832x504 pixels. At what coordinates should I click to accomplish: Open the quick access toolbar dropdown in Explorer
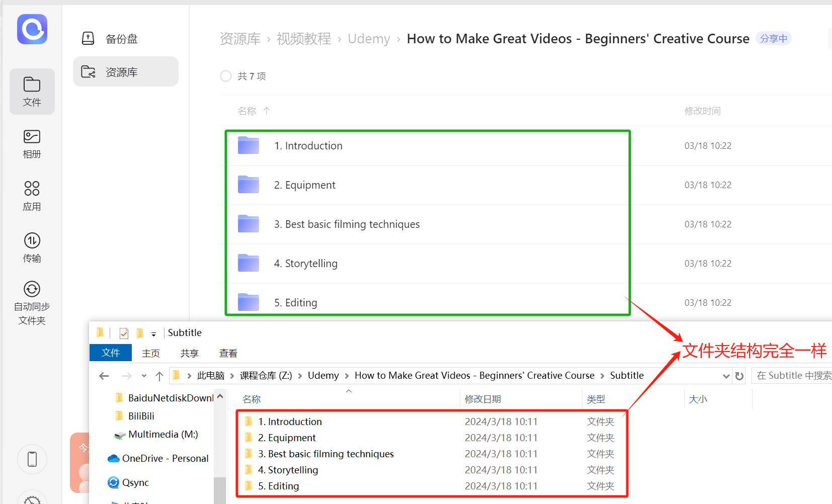[x=153, y=334]
